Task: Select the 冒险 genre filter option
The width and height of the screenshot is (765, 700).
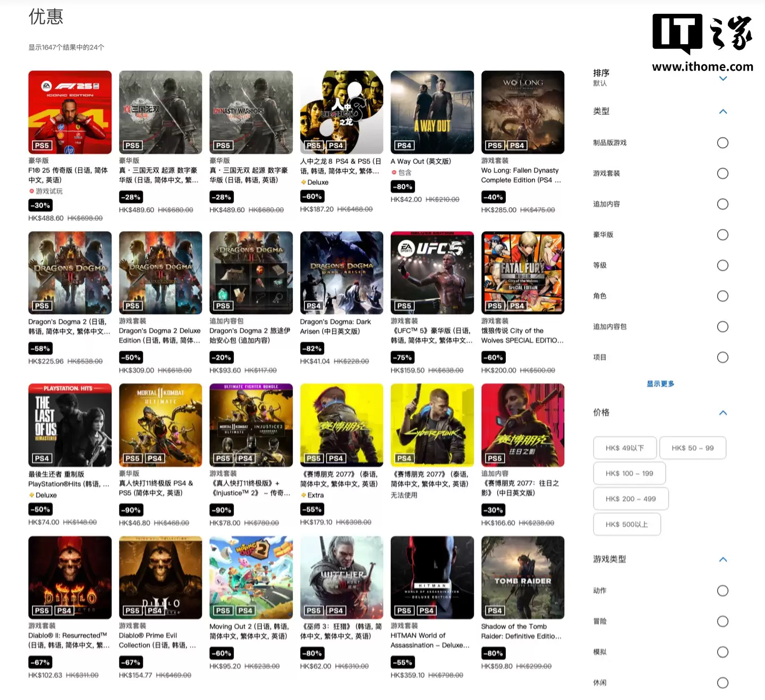Action: 722,621
